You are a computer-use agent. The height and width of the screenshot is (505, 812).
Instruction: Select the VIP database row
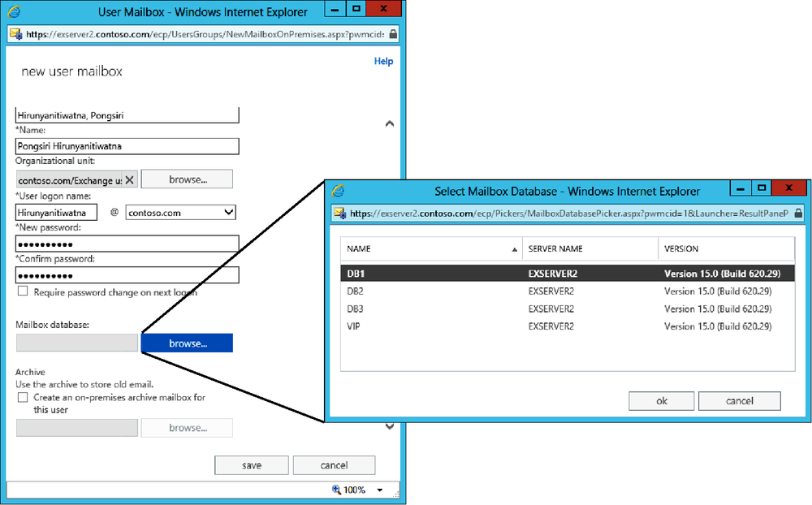pyautogui.click(x=568, y=326)
